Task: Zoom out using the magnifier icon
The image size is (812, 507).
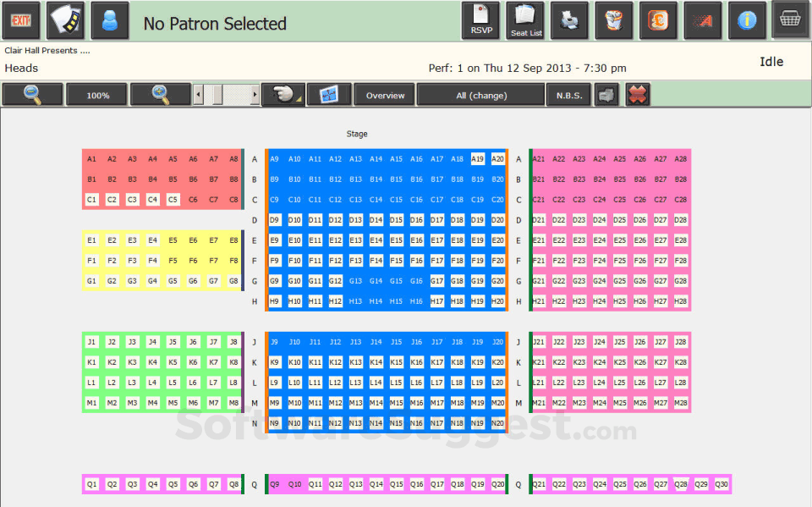Action: [34, 95]
